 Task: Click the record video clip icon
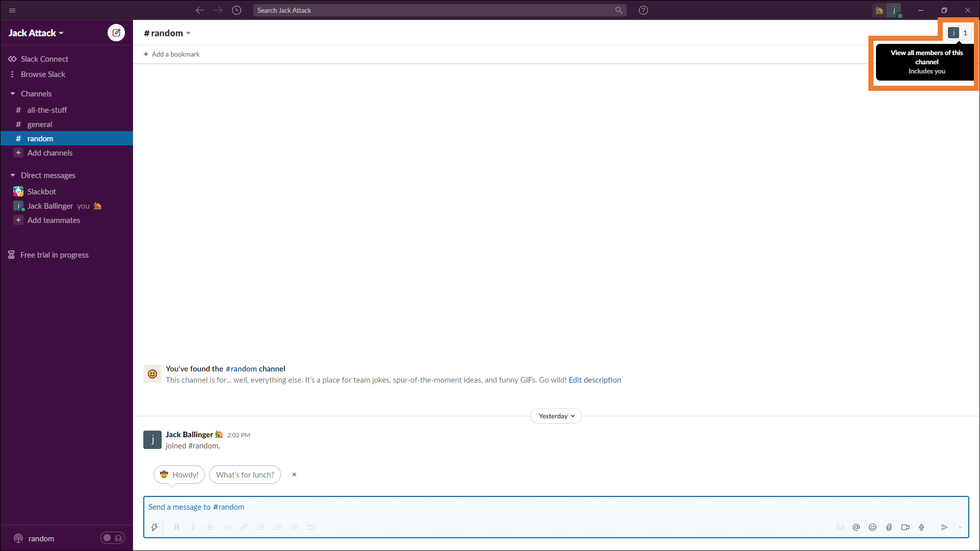(905, 528)
